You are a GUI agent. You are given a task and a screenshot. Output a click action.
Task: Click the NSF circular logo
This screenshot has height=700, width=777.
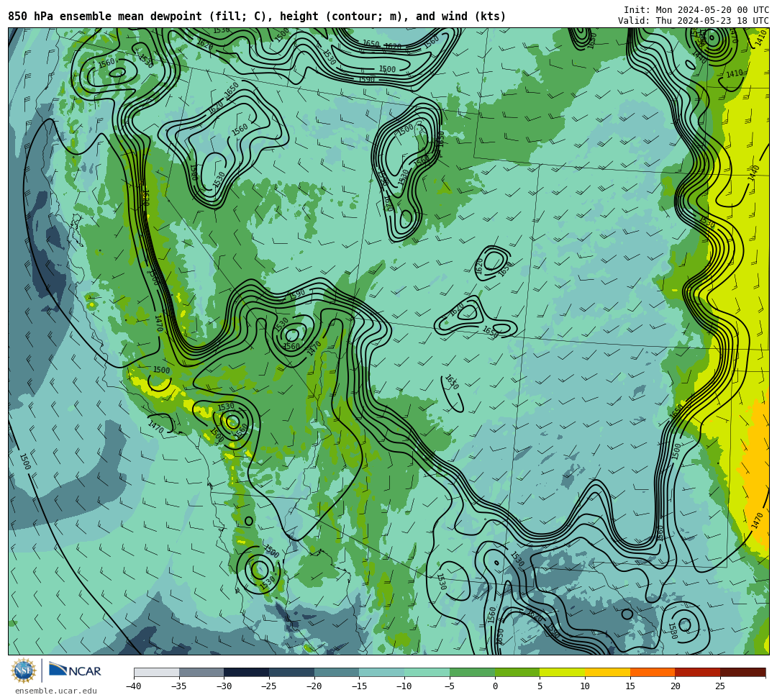pyautogui.click(x=23, y=671)
